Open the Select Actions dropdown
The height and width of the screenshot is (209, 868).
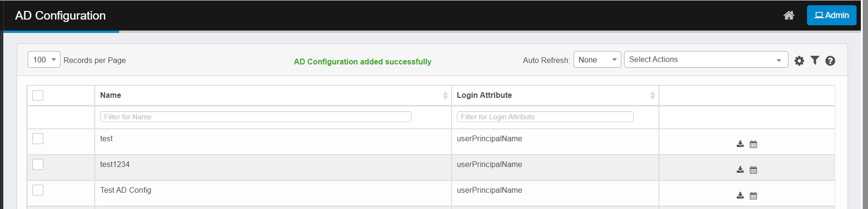pos(706,60)
